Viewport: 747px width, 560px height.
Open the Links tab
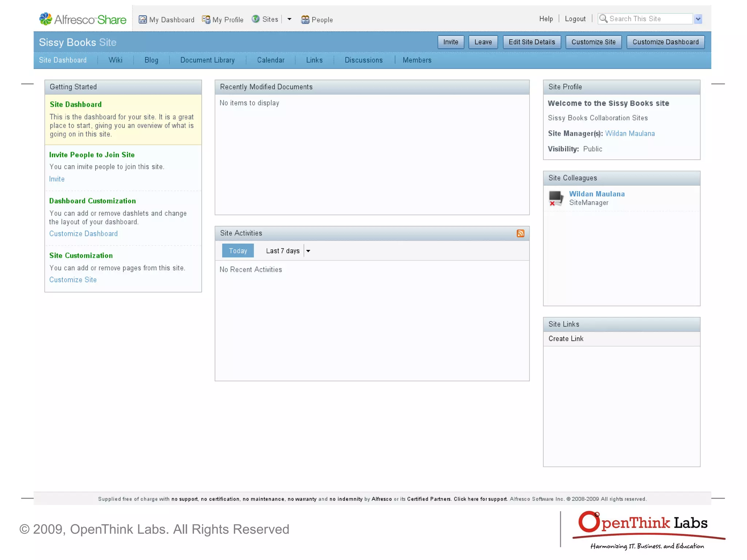314,60
